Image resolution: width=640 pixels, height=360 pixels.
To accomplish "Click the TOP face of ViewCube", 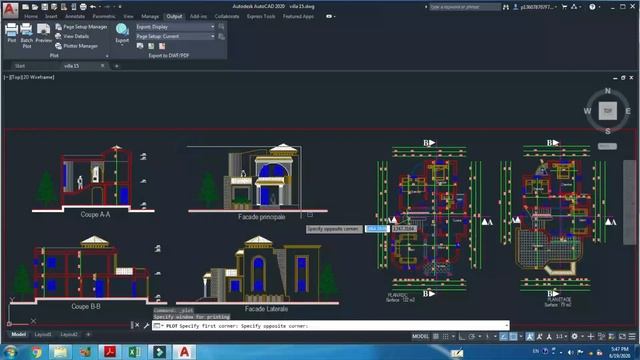I will pyautogui.click(x=607, y=111).
